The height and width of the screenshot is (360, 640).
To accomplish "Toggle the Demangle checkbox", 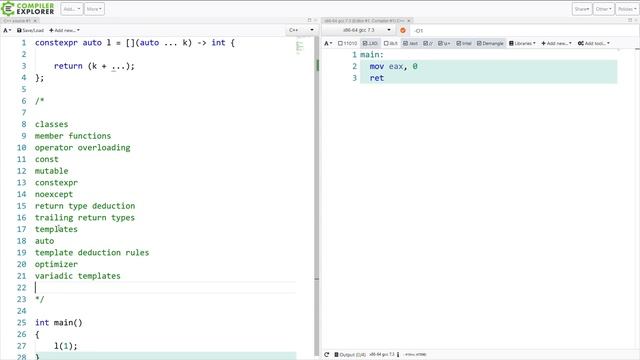I will click(490, 43).
